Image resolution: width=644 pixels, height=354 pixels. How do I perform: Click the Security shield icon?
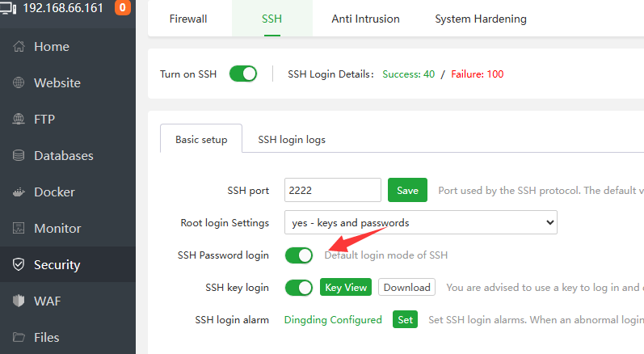pyautogui.click(x=19, y=265)
